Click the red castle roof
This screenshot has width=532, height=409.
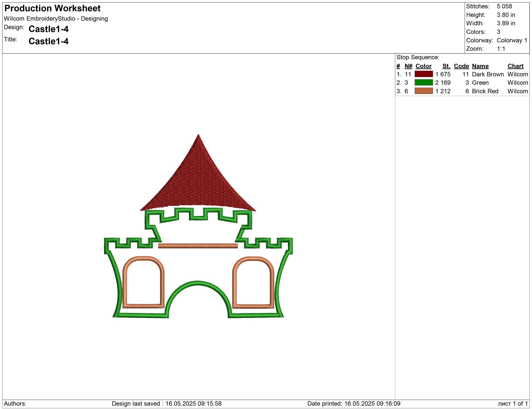point(198,180)
